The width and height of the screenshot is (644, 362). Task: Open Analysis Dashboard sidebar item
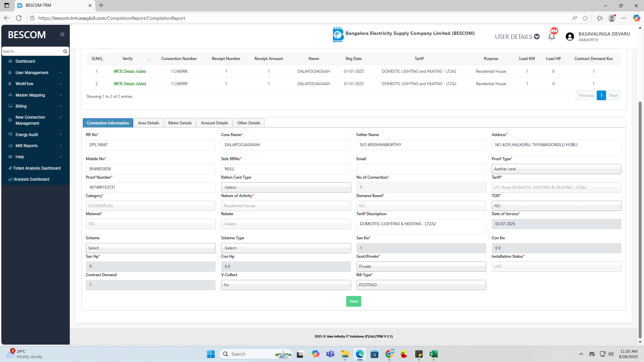[x=31, y=179]
